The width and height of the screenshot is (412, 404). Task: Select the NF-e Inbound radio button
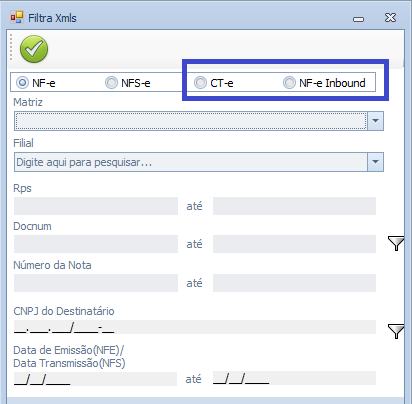tap(289, 82)
